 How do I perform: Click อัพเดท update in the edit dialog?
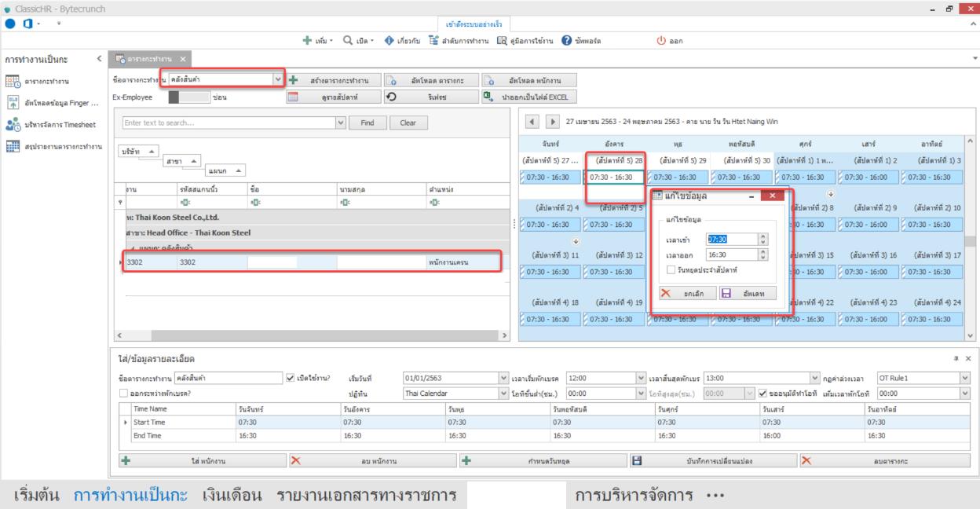click(x=747, y=293)
